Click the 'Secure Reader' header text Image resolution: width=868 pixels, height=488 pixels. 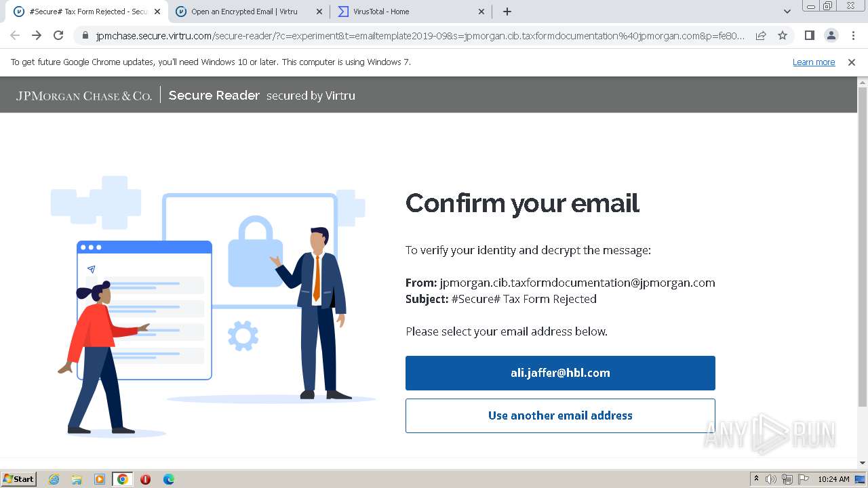pos(214,96)
